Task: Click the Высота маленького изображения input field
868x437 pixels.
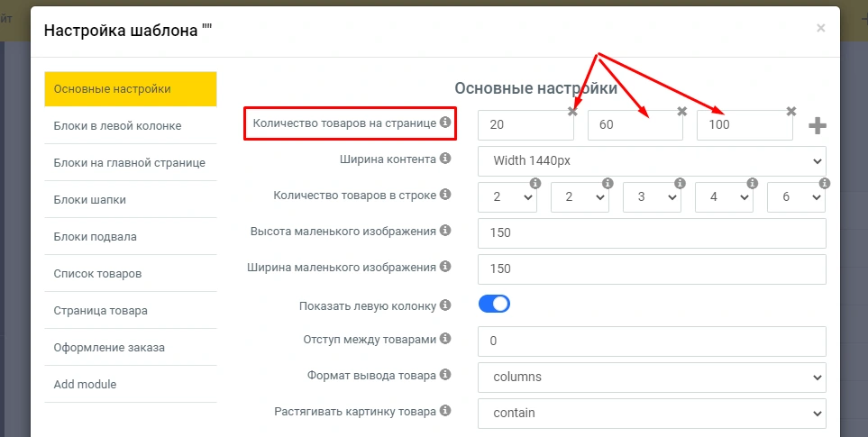Action: (x=652, y=232)
